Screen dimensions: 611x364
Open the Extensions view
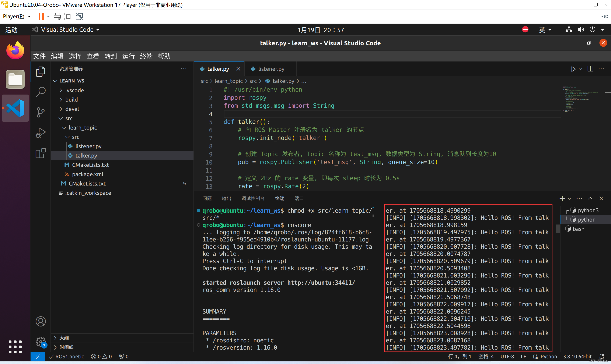41,153
